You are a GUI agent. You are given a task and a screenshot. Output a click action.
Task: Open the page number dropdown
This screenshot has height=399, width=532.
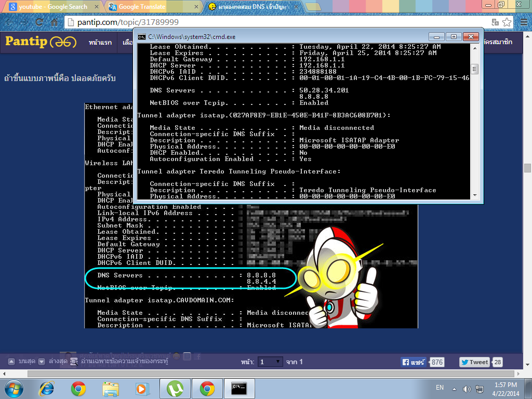click(270, 362)
